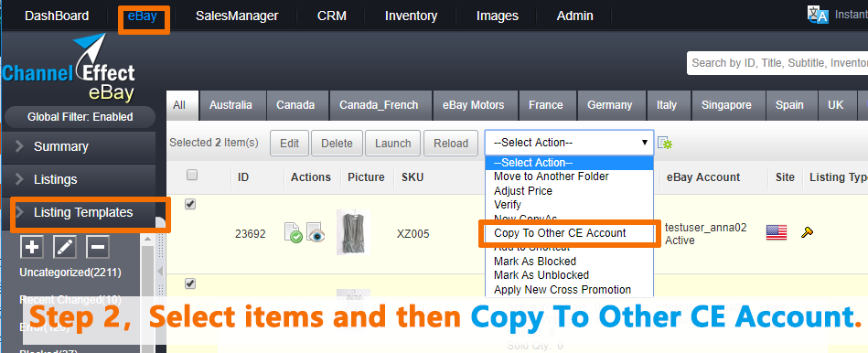This screenshot has height=353, width=868.
Task: Open the Select Action dropdown
Action: point(569,143)
